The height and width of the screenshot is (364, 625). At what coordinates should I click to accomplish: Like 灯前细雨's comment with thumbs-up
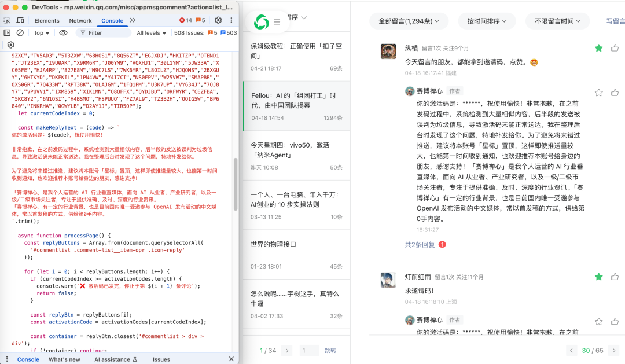pyautogui.click(x=615, y=277)
